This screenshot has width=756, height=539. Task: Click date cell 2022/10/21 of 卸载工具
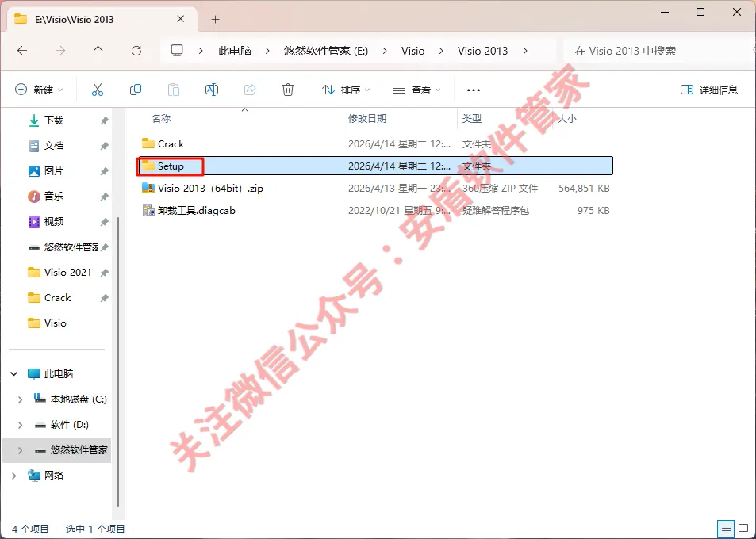tap(400, 211)
